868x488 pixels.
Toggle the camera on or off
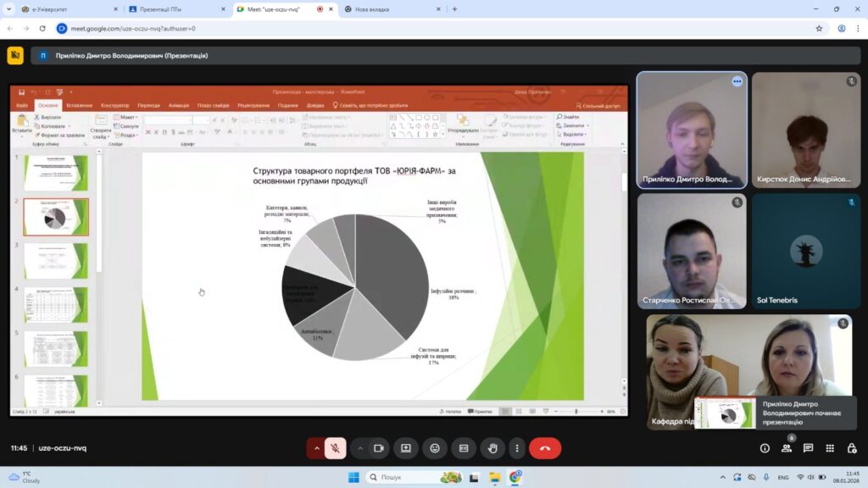pos(379,448)
